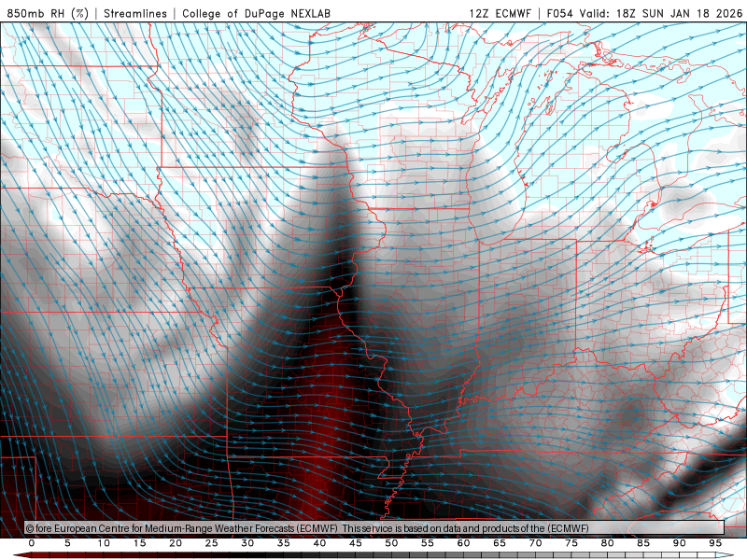Click colorbar label '95'
The width and height of the screenshot is (747, 560).
coord(715,543)
